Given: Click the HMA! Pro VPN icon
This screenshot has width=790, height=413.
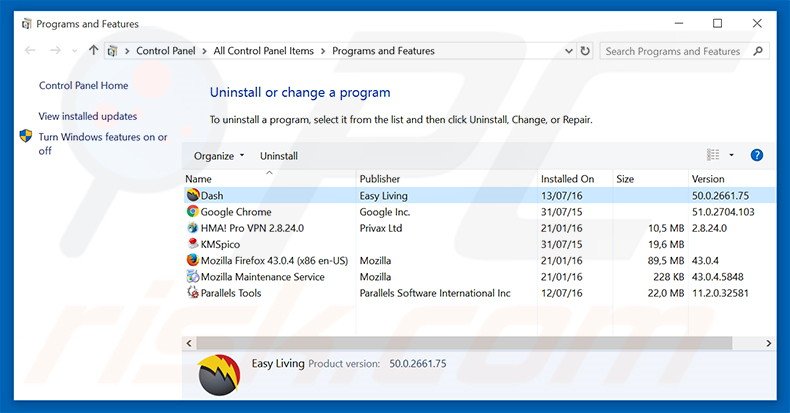Looking at the screenshot, I should click(x=192, y=228).
